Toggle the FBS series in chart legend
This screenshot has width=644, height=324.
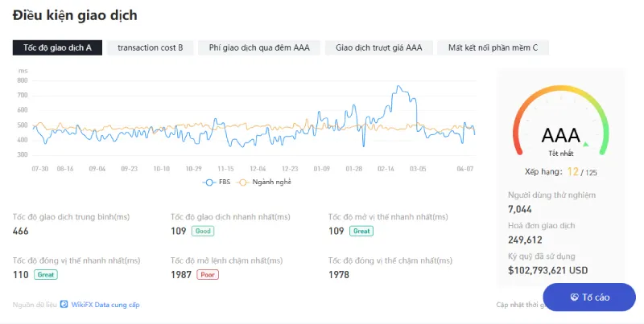click(x=217, y=182)
